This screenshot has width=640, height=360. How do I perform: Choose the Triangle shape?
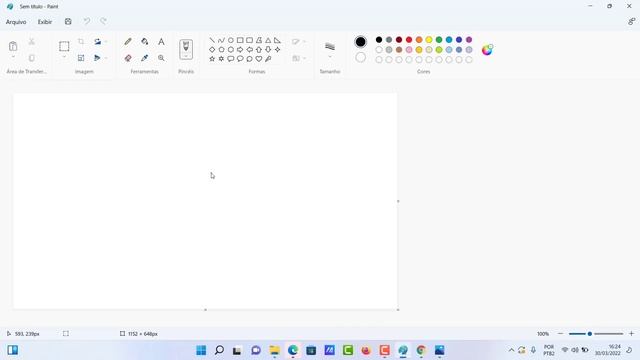point(268,40)
